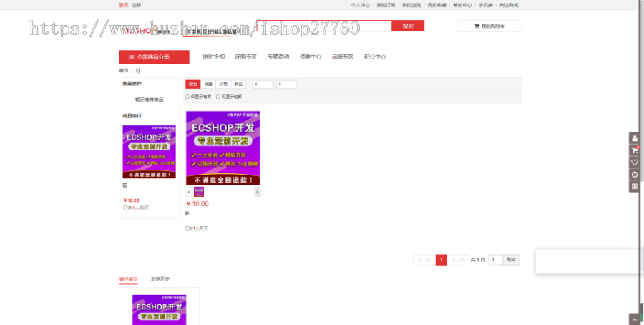Click the right arrow under the product image
This screenshot has height=325, width=644.
point(258,192)
